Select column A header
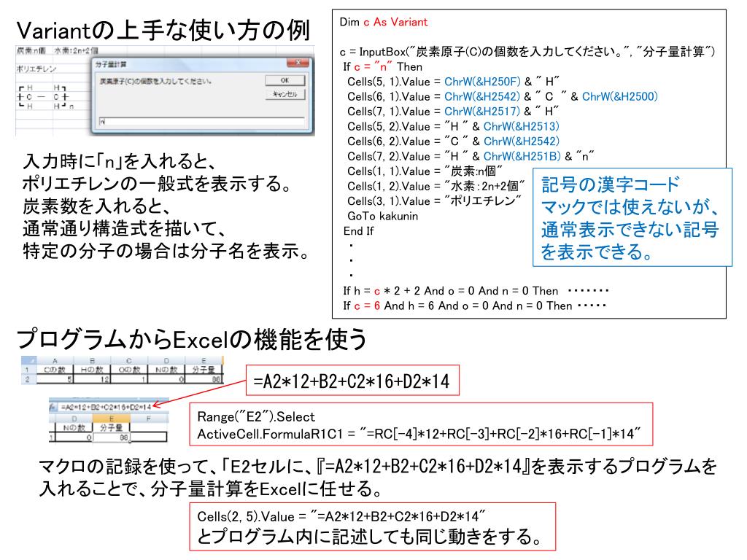This screenshot has width=747, height=560. [x=55, y=360]
